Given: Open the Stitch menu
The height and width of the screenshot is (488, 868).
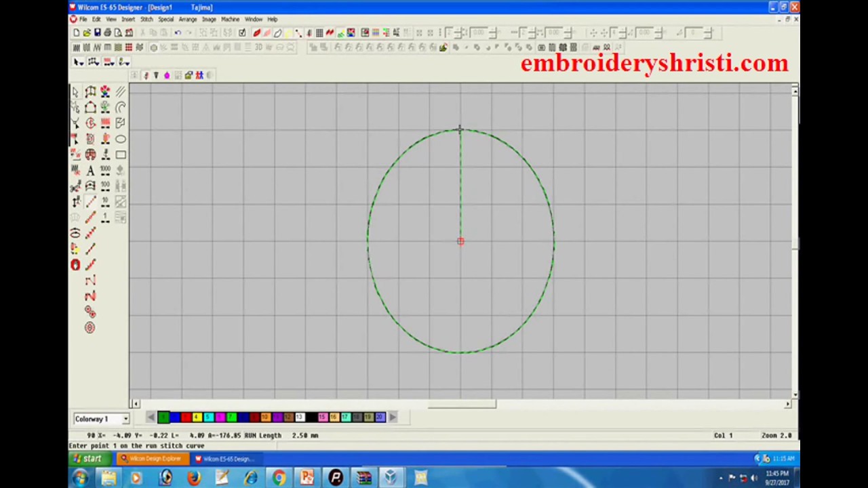Looking at the screenshot, I should tap(146, 19).
